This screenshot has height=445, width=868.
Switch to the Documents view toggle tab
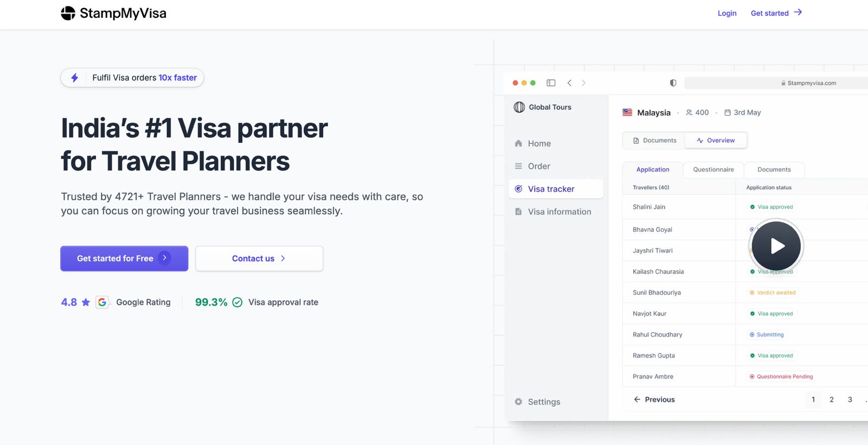coord(654,141)
